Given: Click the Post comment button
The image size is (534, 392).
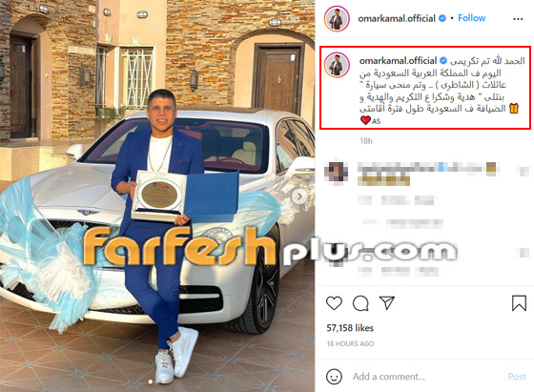Looking at the screenshot, I should click(517, 377).
